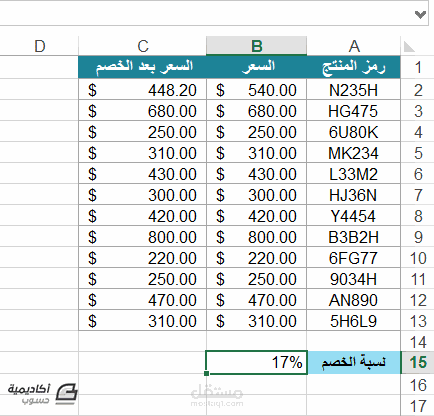Select cell with product code 5H6L9
Image resolution: width=434 pixels, height=416 pixels.
tap(354, 321)
